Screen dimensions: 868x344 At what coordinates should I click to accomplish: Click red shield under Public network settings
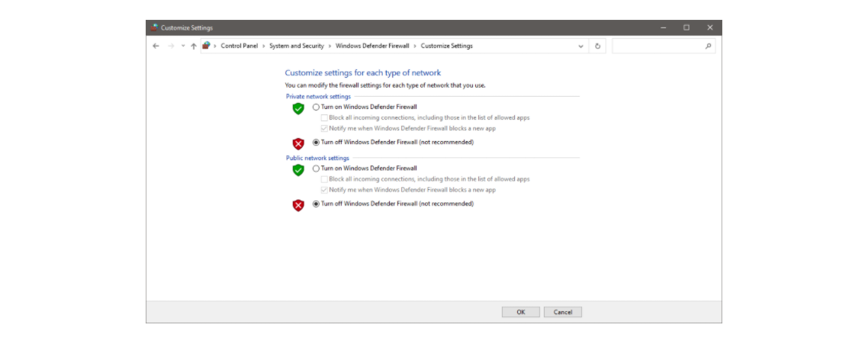point(298,204)
